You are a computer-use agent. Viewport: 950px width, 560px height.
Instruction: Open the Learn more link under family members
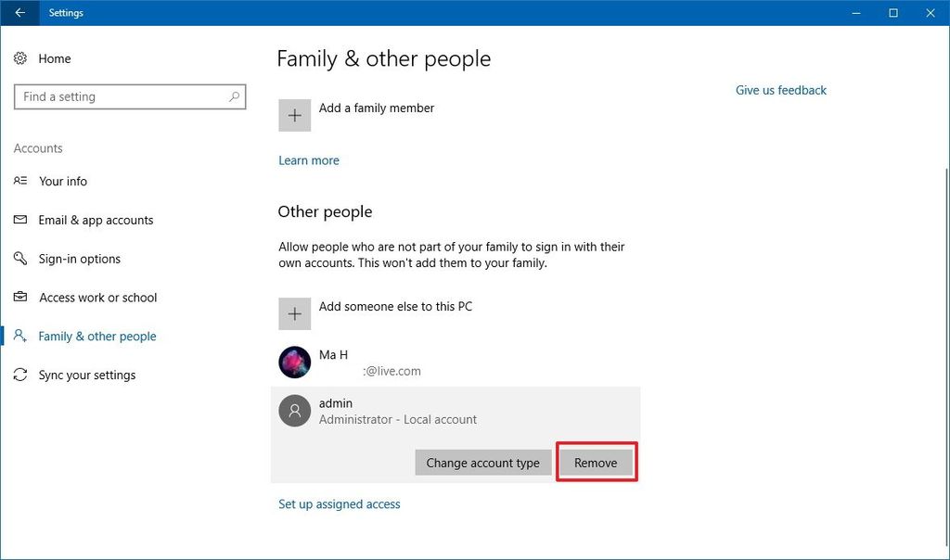pyautogui.click(x=308, y=159)
